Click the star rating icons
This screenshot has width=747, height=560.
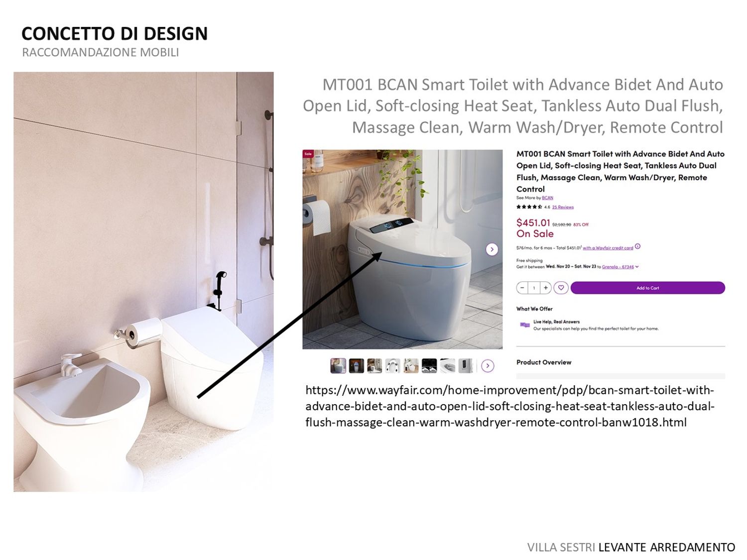[529, 207]
